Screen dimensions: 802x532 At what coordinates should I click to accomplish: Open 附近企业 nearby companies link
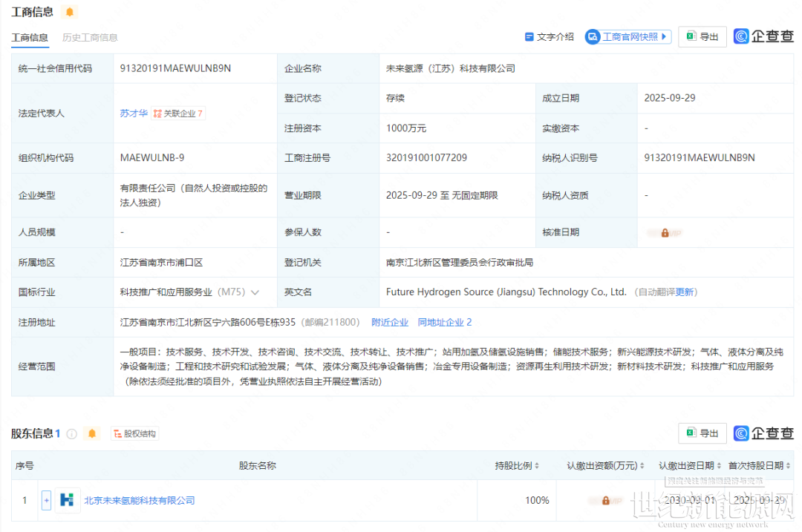(x=390, y=322)
